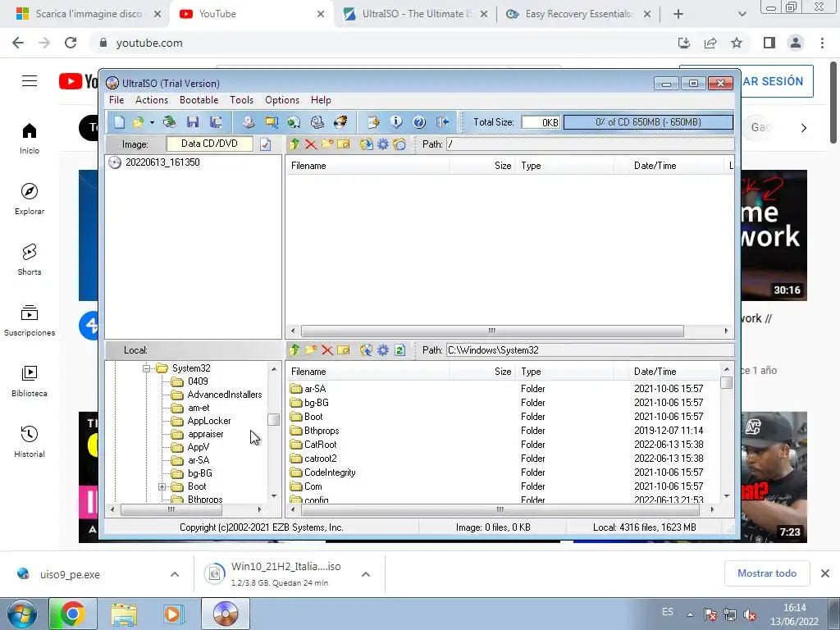
Task: Expand the Boot folder tree node
Action: [x=162, y=486]
